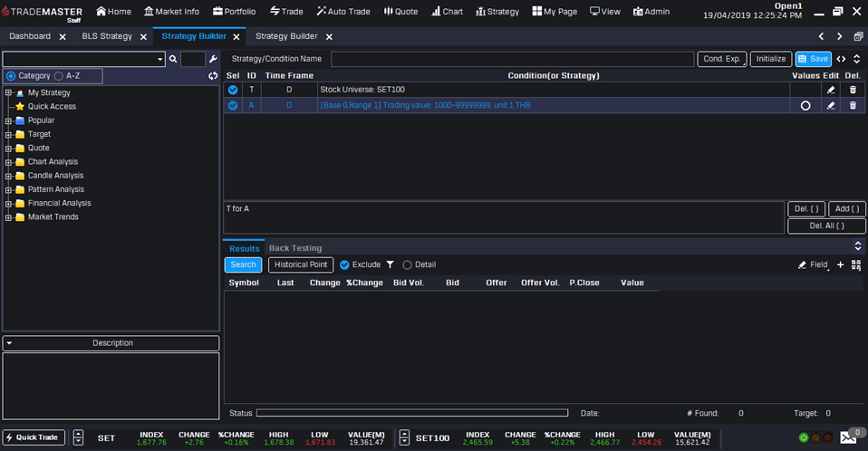Open the Admin menu
The image size is (868, 451).
[x=651, y=11]
